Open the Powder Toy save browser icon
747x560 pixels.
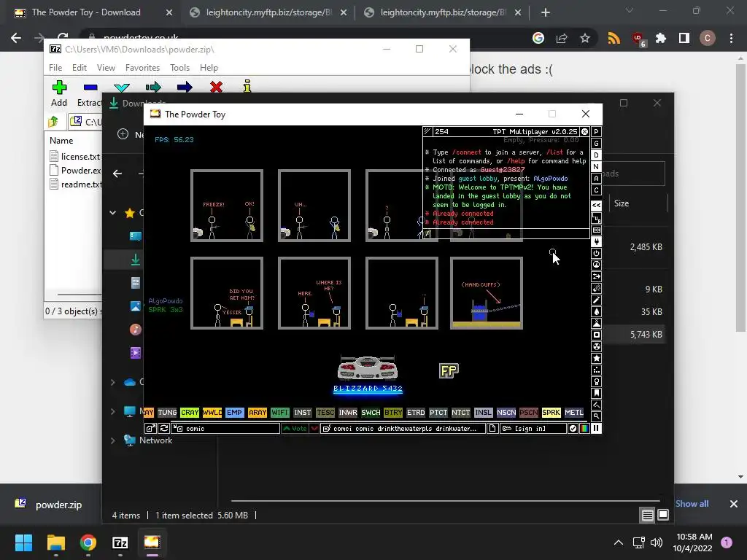(x=150, y=429)
